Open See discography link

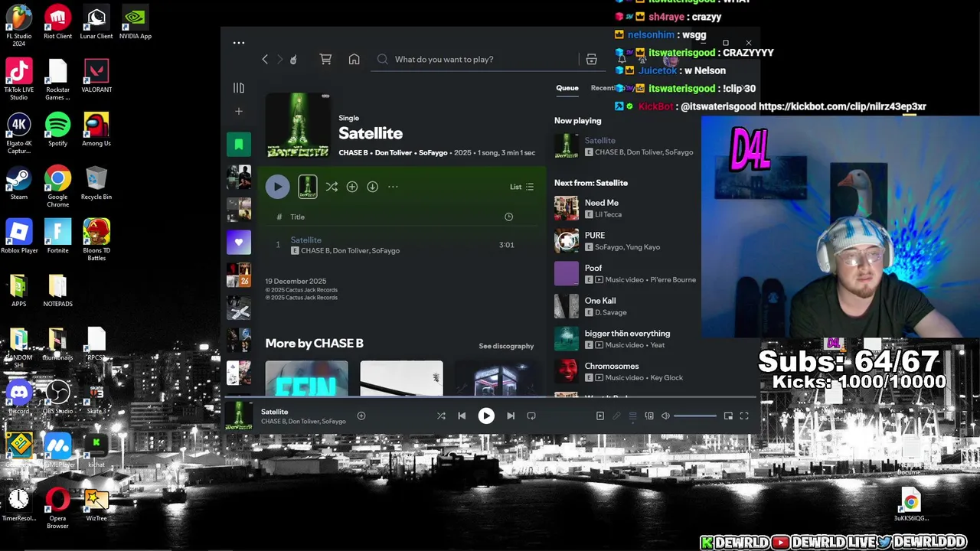506,346
